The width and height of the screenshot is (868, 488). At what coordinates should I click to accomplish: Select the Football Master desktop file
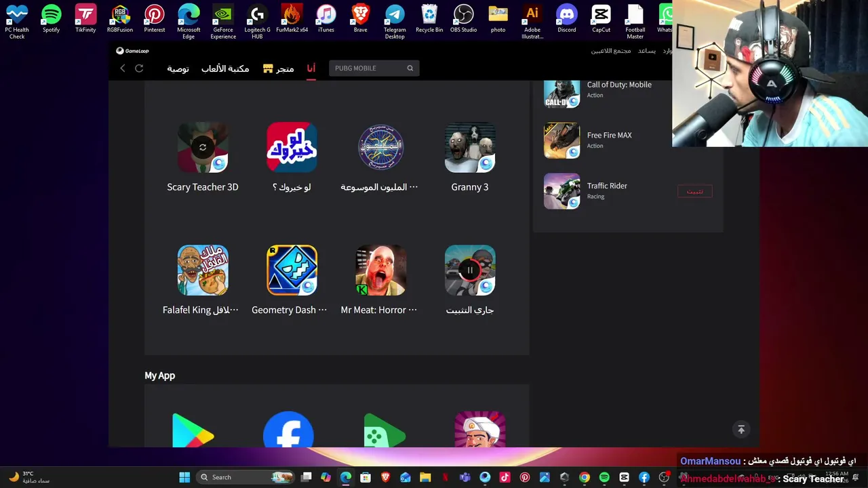click(x=635, y=22)
